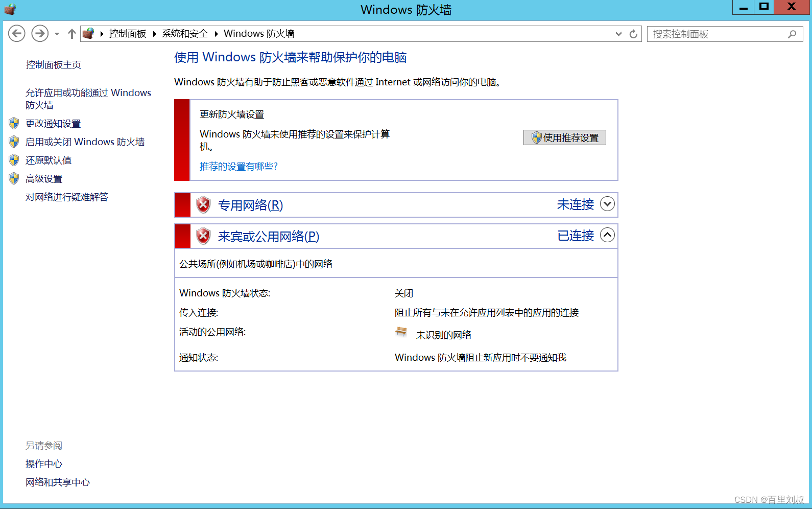Click the firewall icon in the address bar
The height and width of the screenshot is (509, 812).
(x=88, y=34)
